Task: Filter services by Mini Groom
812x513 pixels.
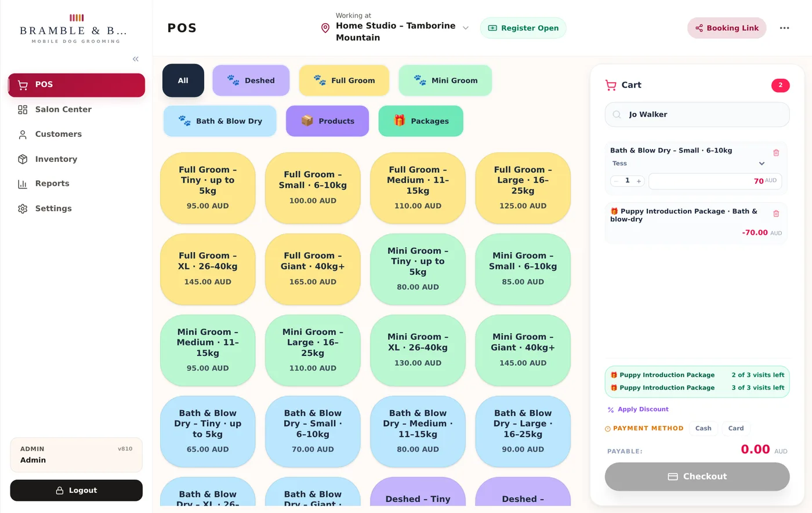Action: 445,81
